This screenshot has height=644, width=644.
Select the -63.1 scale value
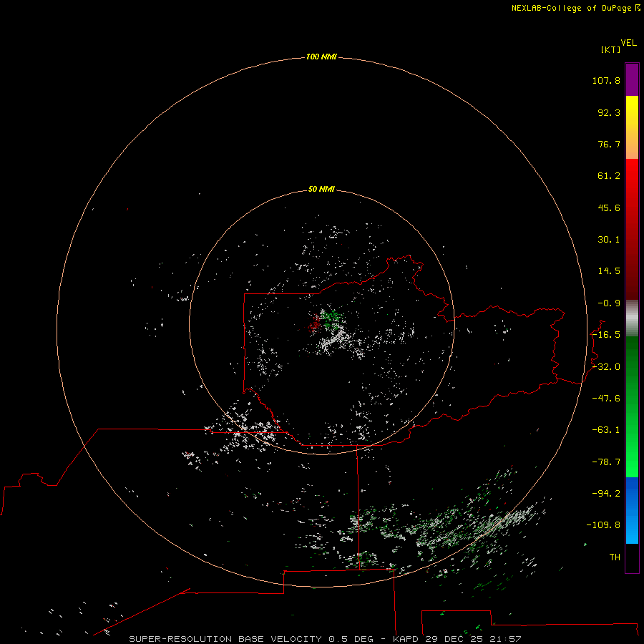606,430
